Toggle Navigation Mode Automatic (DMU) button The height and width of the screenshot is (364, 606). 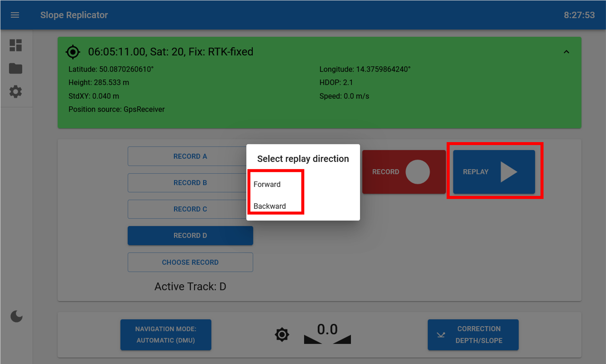166,335
